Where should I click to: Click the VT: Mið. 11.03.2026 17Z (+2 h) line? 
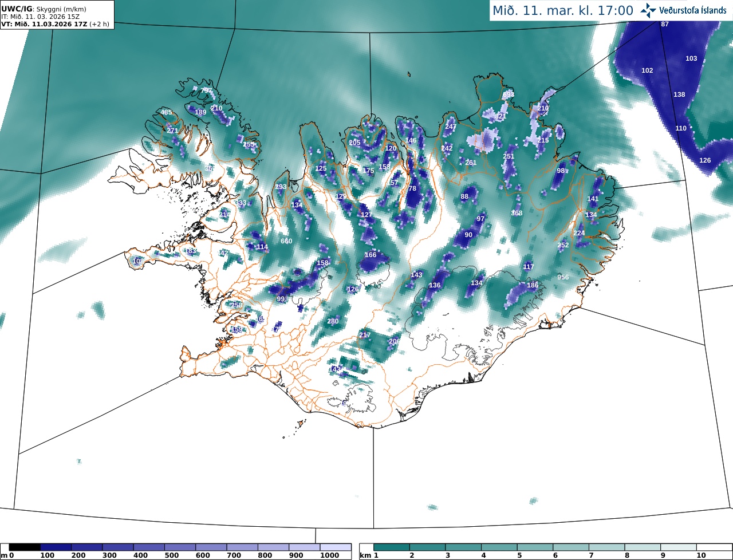55,24
